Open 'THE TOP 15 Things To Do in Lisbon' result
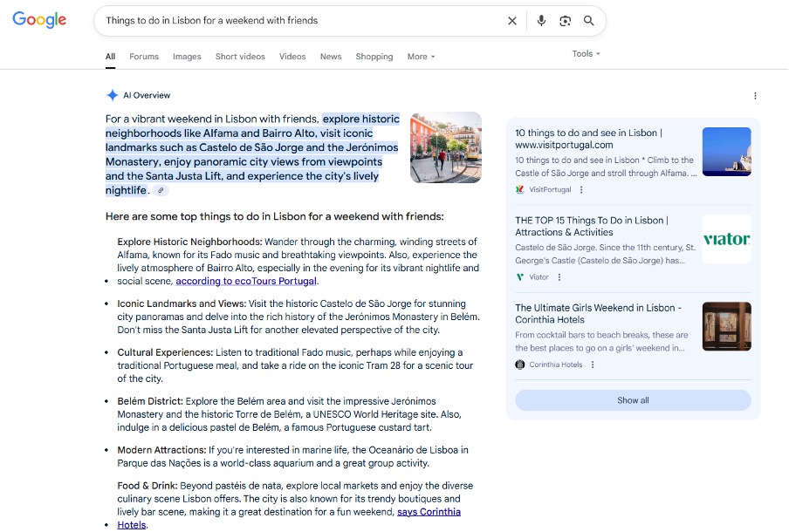This screenshot has height=532, width=789. [591, 226]
